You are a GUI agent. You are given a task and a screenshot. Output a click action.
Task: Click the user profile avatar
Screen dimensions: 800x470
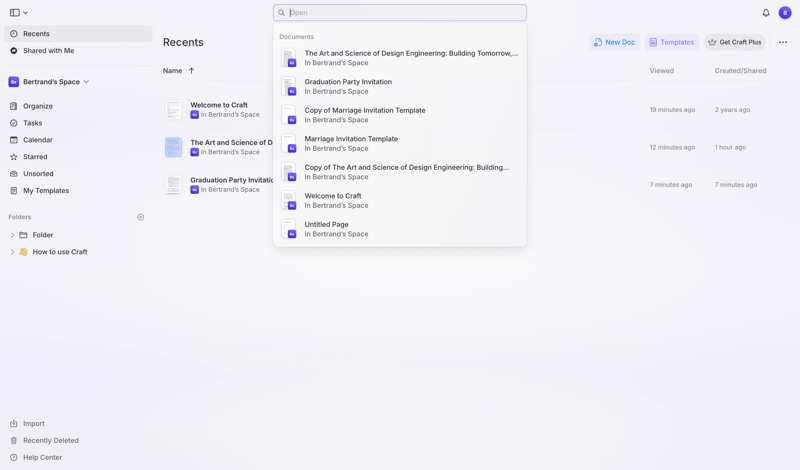point(785,13)
